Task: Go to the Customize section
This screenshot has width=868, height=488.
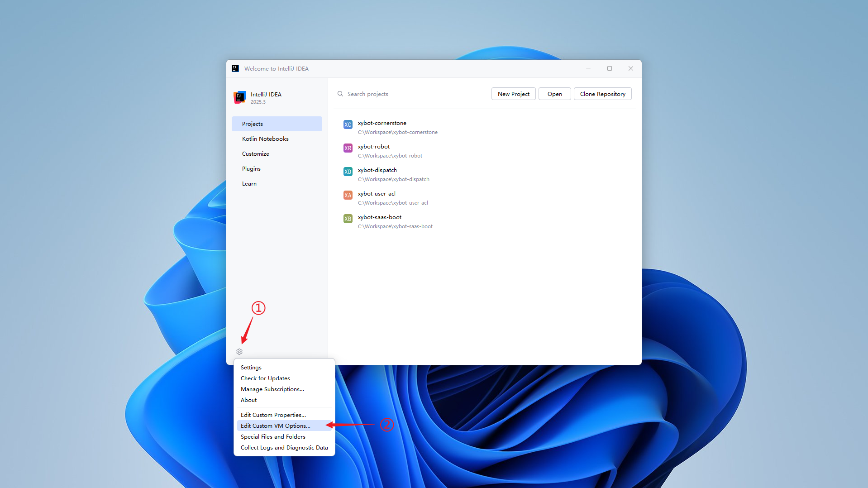Action: [x=277, y=153]
